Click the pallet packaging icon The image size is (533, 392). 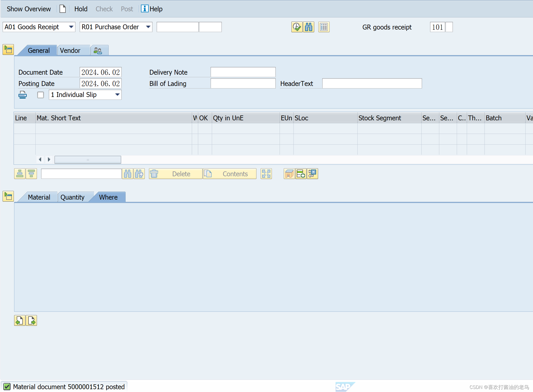coord(289,174)
